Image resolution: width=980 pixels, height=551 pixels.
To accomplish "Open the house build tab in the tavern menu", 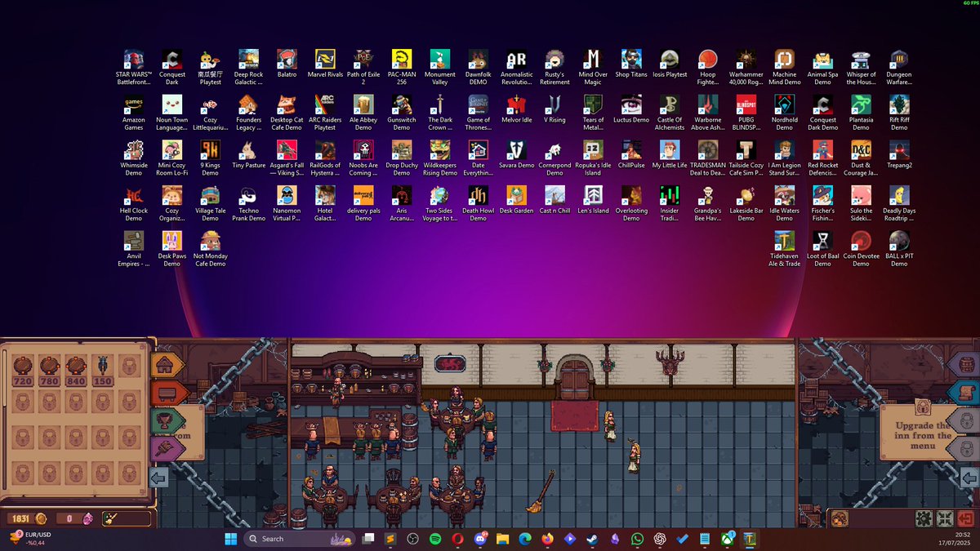I will 166,364.
